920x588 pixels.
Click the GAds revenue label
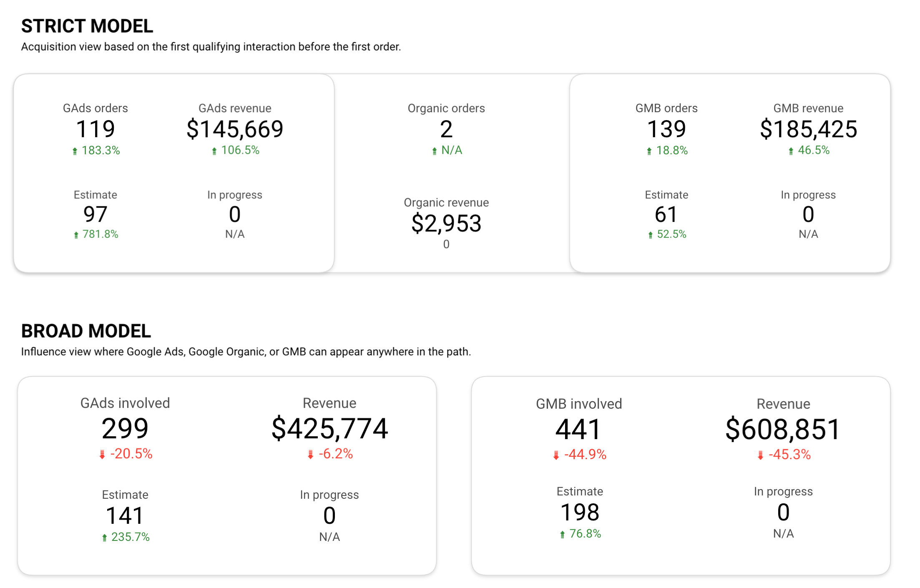click(x=235, y=108)
